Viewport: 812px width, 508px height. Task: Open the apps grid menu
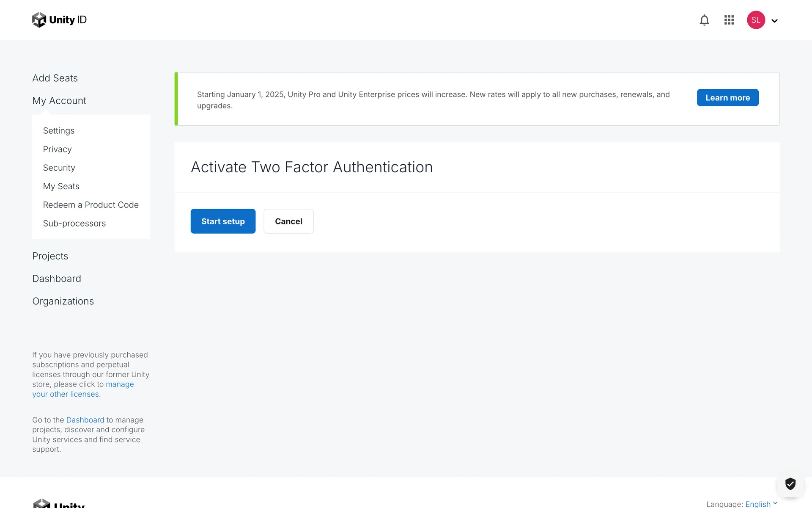click(x=729, y=20)
